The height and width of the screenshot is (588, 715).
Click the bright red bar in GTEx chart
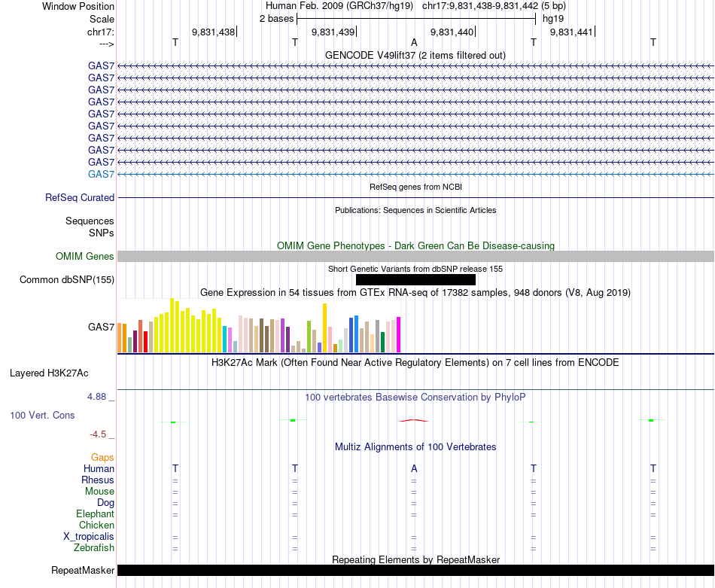146,342
